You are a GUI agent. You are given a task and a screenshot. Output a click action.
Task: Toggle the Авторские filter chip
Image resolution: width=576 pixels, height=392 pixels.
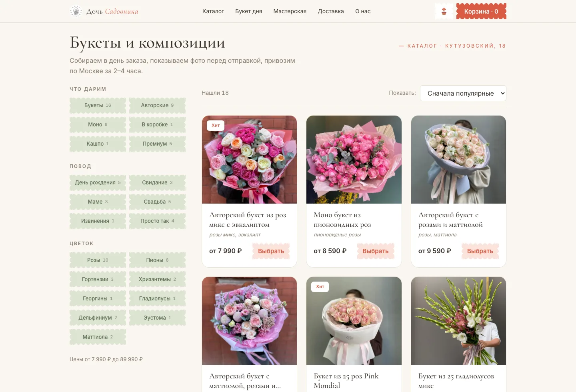tap(157, 105)
